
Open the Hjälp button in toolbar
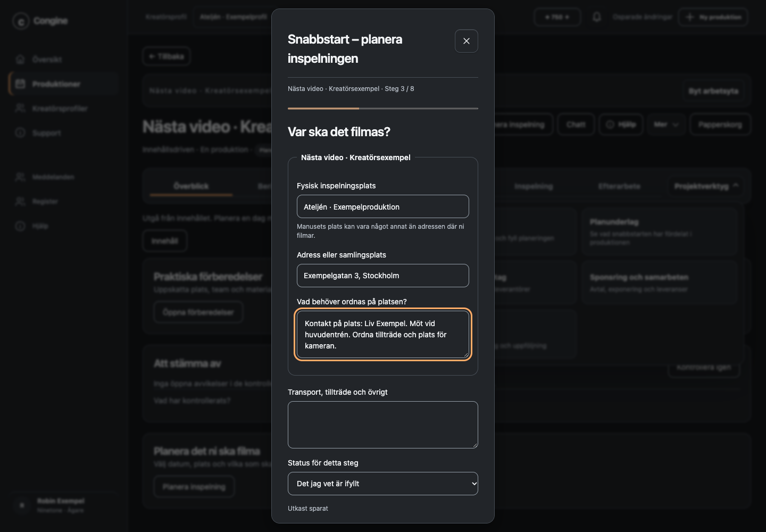pyautogui.click(x=621, y=124)
